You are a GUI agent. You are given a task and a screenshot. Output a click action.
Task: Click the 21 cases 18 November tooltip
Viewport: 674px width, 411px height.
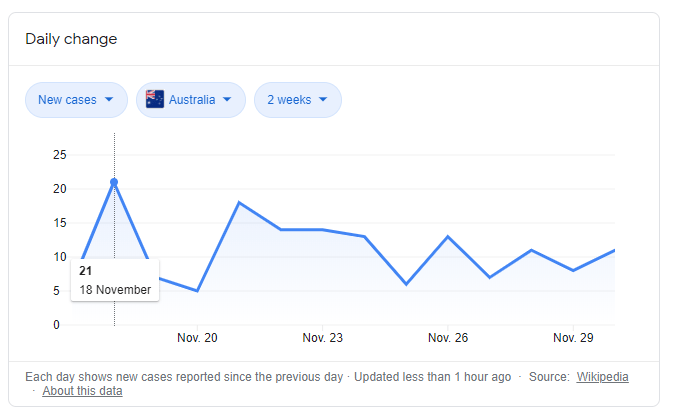pos(115,281)
